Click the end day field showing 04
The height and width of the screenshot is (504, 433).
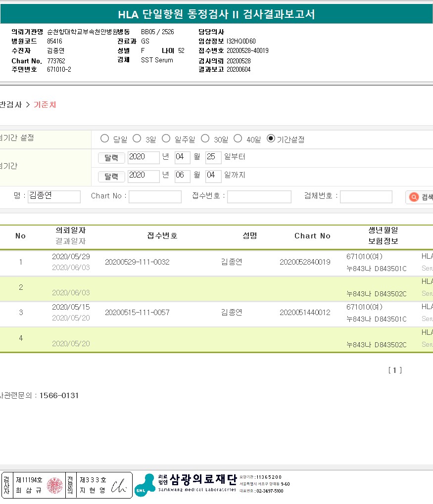click(213, 177)
